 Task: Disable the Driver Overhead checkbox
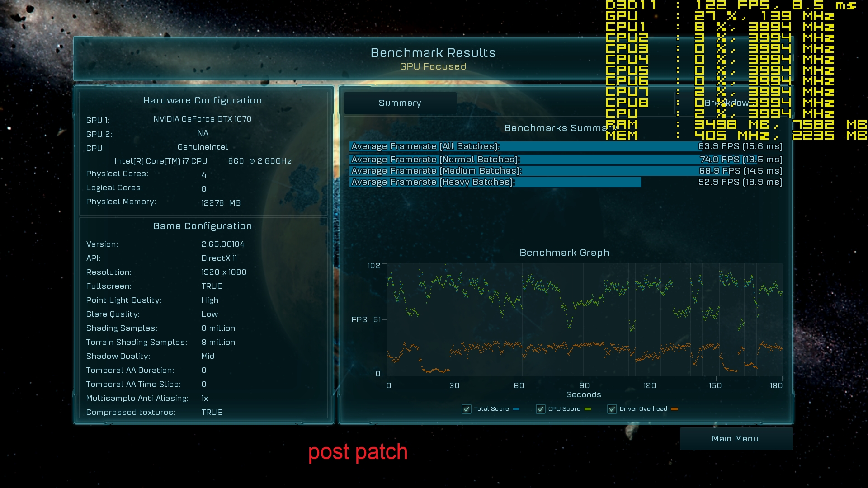pyautogui.click(x=612, y=409)
